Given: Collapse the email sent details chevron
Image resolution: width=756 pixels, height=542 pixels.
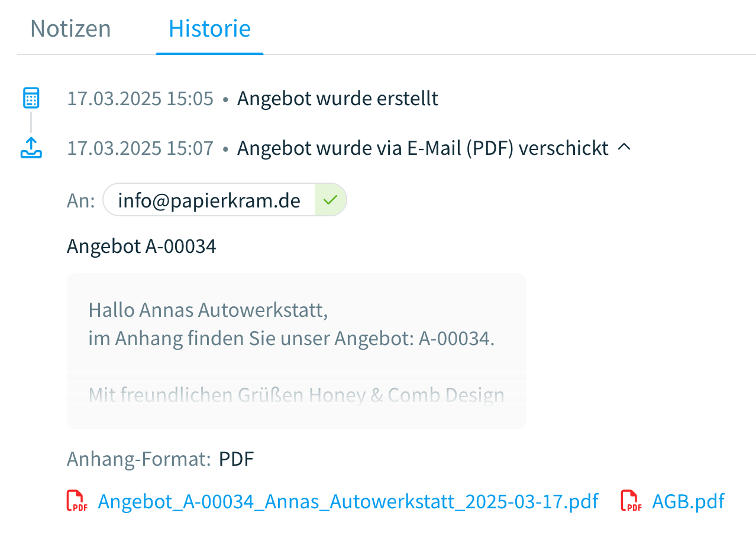Looking at the screenshot, I should pyautogui.click(x=623, y=148).
